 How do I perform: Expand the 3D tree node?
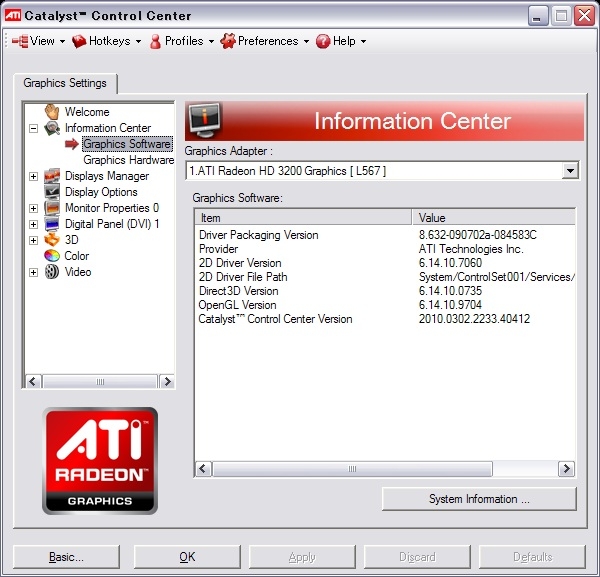[x=34, y=240]
